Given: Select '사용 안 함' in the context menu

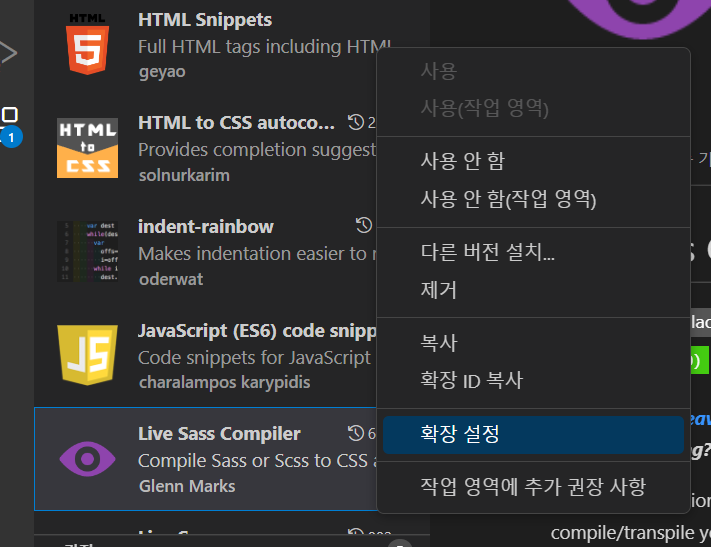Looking at the screenshot, I should [533, 161].
